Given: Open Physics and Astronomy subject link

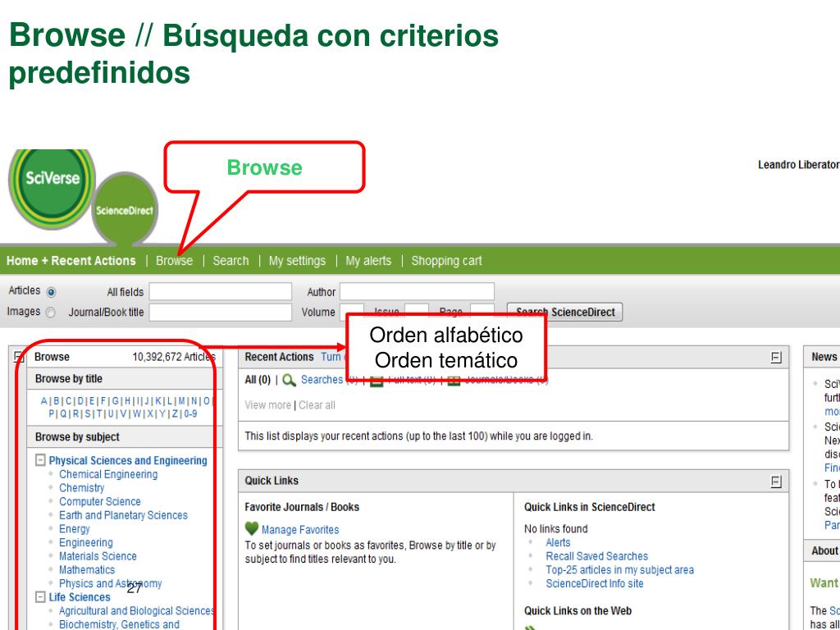Looking at the screenshot, I should 111,583.
